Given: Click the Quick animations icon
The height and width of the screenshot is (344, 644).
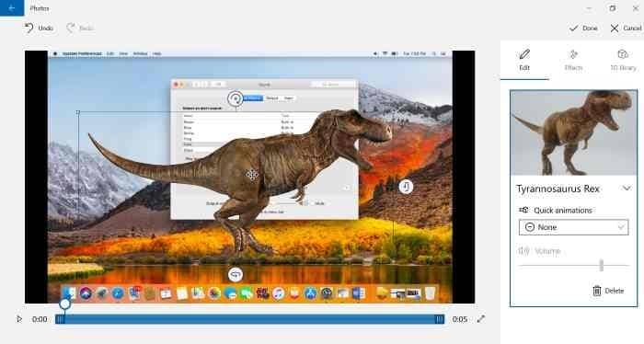Looking at the screenshot, I should tap(523, 210).
